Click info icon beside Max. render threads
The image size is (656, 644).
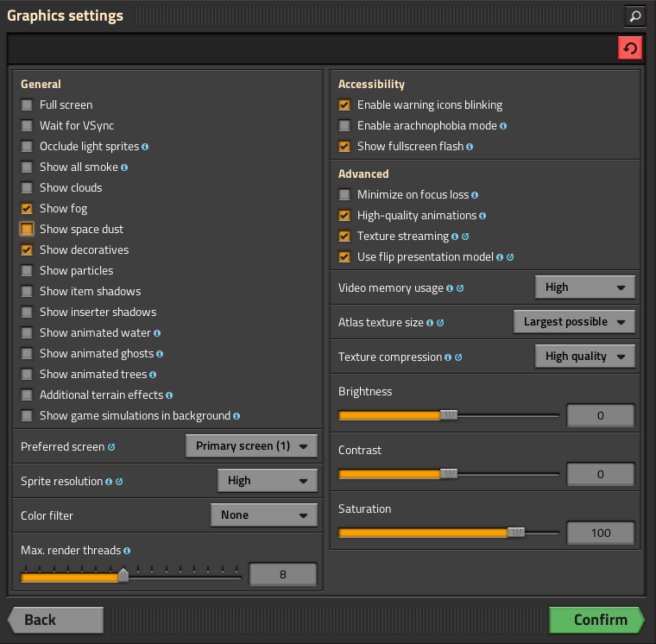coord(127,551)
